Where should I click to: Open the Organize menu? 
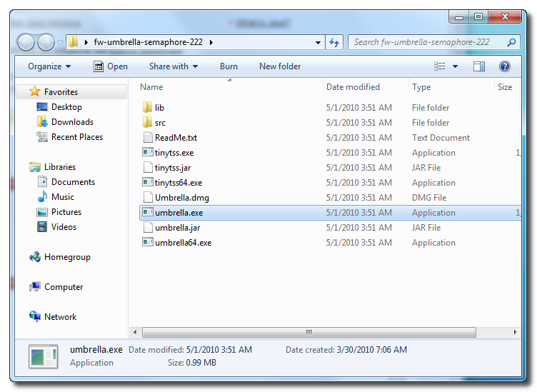(x=49, y=66)
